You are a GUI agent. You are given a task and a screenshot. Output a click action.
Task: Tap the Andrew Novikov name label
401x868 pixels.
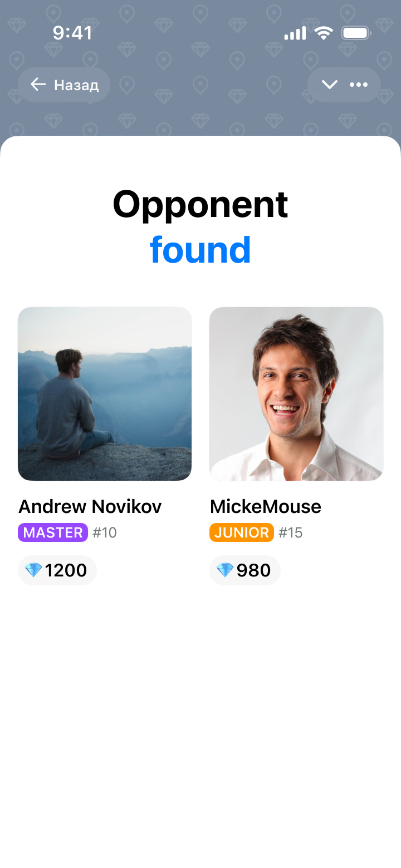click(90, 506)
